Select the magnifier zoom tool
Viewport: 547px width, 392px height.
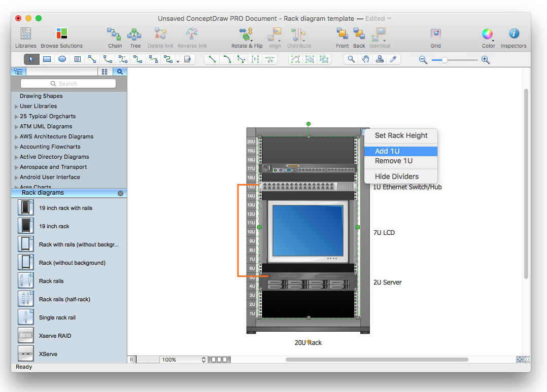point(351,59)
